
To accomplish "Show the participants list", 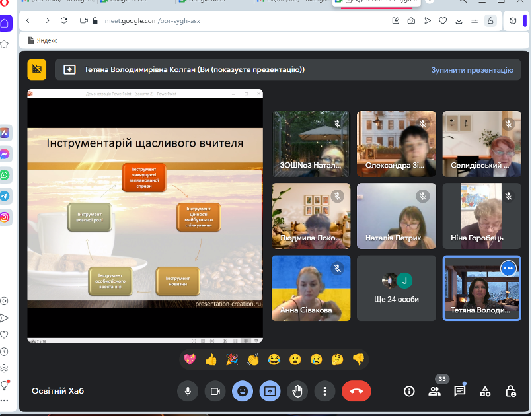I will tap(434, 392).
